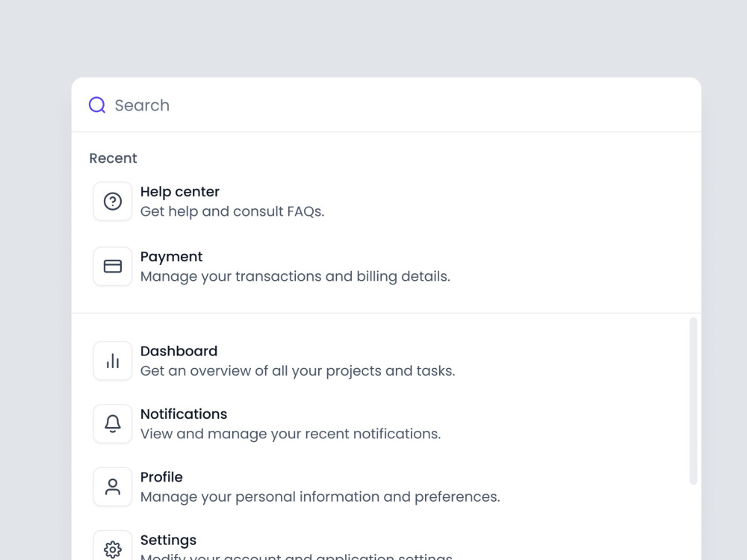The width and height of the screenshot is (747, 560).
Task: Click the results list vertical scrollbar
Action: point(694,401)
